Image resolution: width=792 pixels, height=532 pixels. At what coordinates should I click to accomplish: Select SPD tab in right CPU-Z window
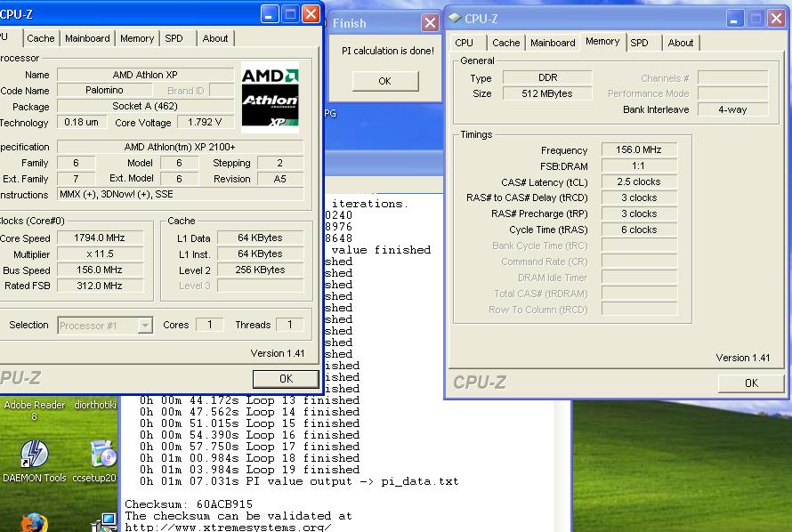pos(639,43)
